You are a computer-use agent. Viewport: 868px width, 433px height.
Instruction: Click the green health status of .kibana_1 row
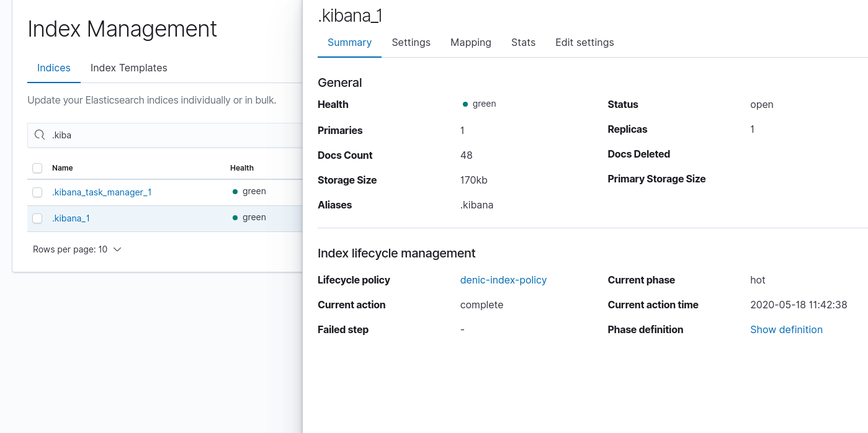tap(249, 218)
